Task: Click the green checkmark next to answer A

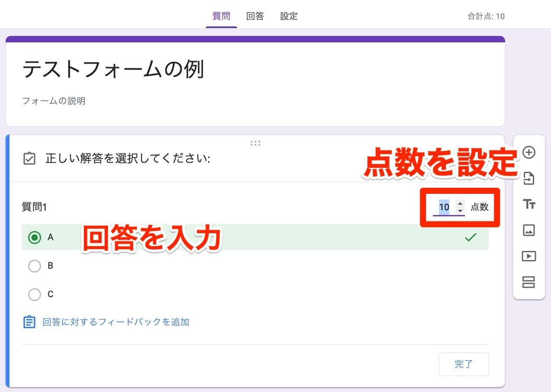Action: pos(470,237)
